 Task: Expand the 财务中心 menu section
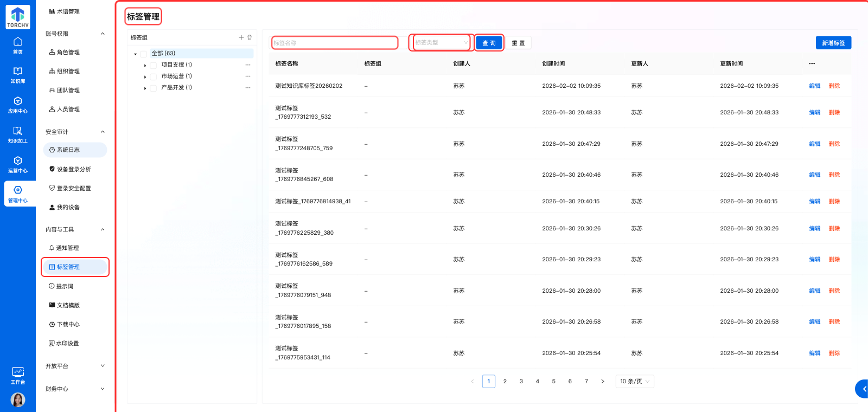[x=75, y=389]
